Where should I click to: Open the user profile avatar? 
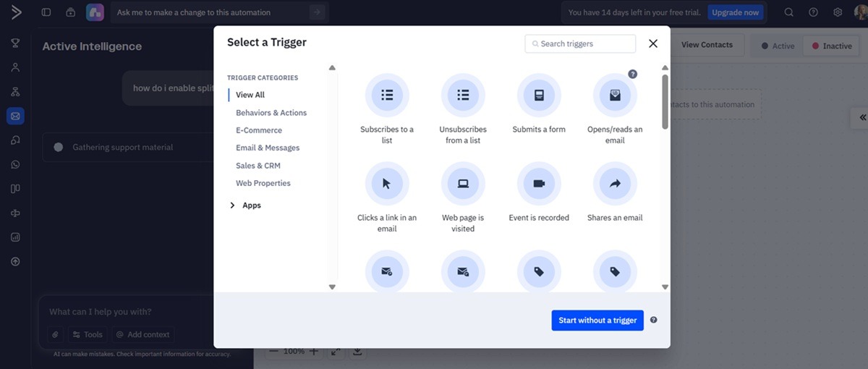click(x=861, y=12)
